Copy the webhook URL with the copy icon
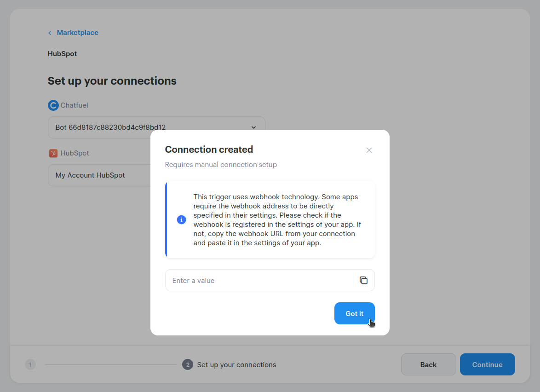Image resolution: width=540 pixels, height=392 pixels. 363,280
